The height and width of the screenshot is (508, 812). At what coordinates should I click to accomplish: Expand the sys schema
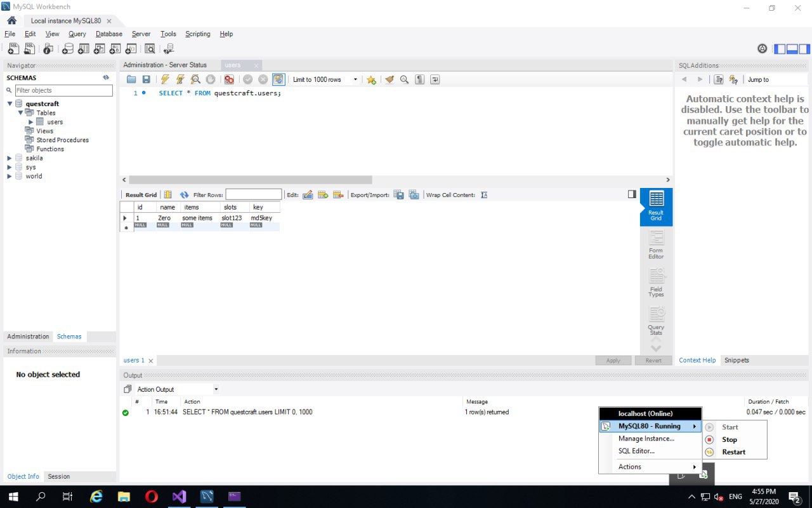pyautogui.click(x=10, y=167)
